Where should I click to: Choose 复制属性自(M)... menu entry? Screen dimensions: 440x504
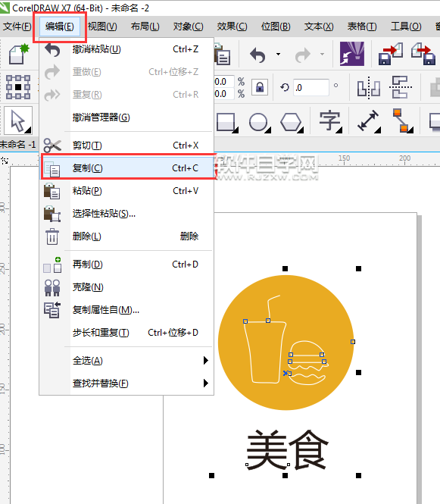[126, 310]
